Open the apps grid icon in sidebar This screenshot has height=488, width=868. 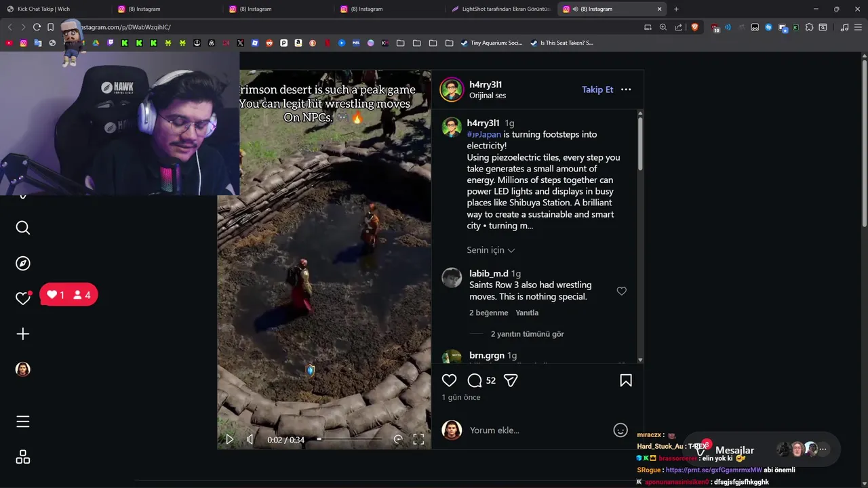point(23,457)
